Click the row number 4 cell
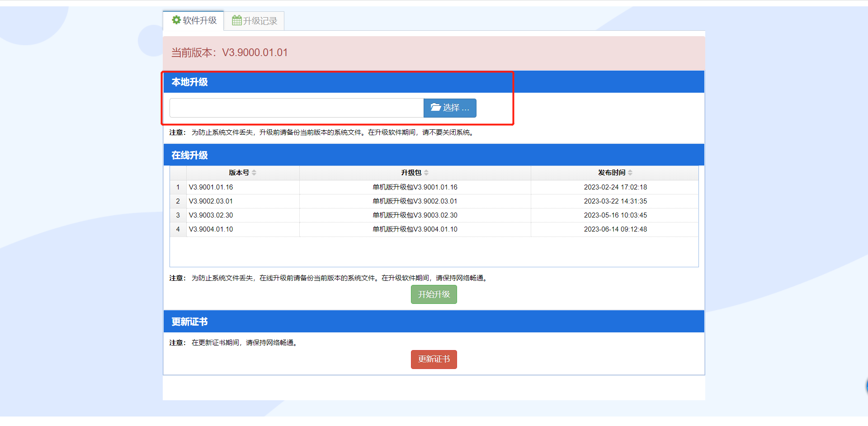 point(178,229)
